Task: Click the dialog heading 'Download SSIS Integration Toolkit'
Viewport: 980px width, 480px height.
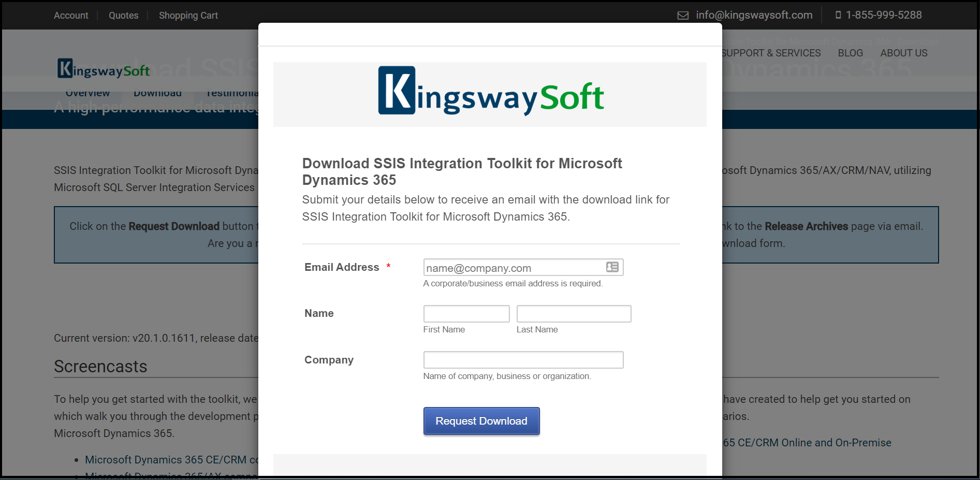Action: click(462, 171)
